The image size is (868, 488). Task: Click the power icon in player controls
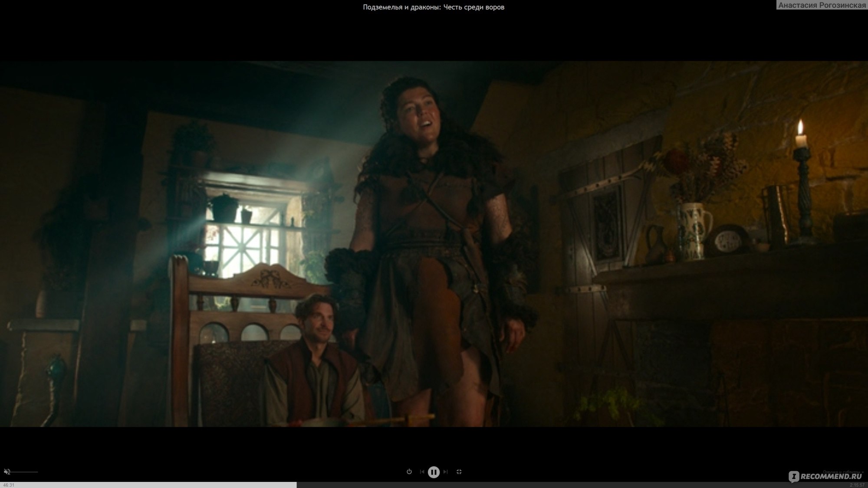click(x=409, y=472)
